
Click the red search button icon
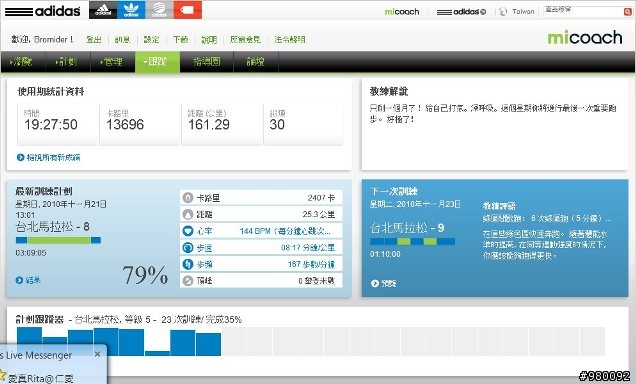(627, 12)
